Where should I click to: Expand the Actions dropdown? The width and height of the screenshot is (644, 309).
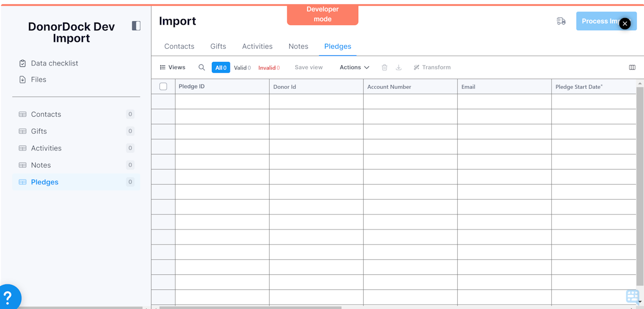(354, 67)
